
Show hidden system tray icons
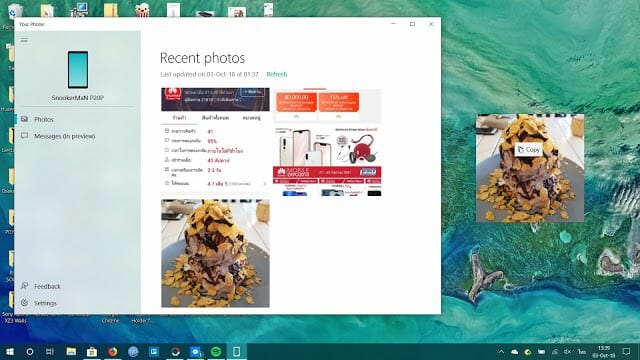pyautogui.click(x=501, y=351)
